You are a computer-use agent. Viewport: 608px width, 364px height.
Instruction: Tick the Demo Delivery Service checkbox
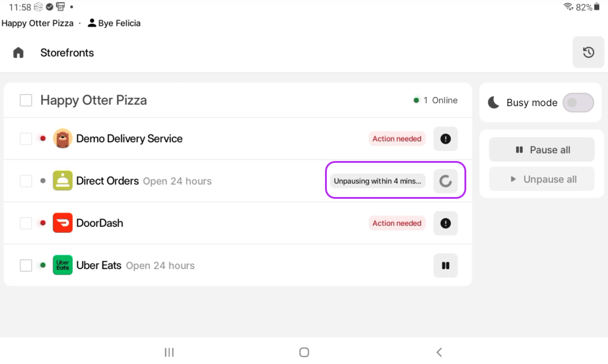26,138
